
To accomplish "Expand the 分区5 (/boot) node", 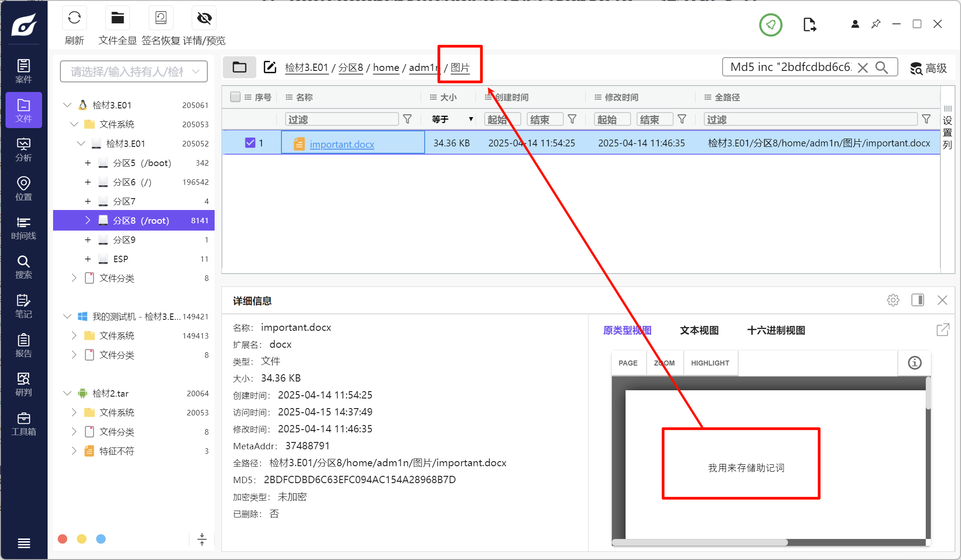I will pos(88,163).
